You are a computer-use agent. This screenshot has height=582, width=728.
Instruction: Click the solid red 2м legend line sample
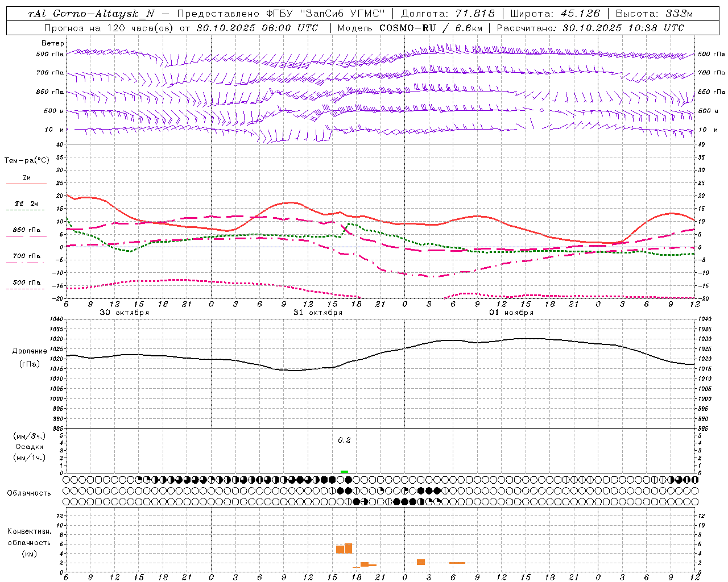[26, 184]
